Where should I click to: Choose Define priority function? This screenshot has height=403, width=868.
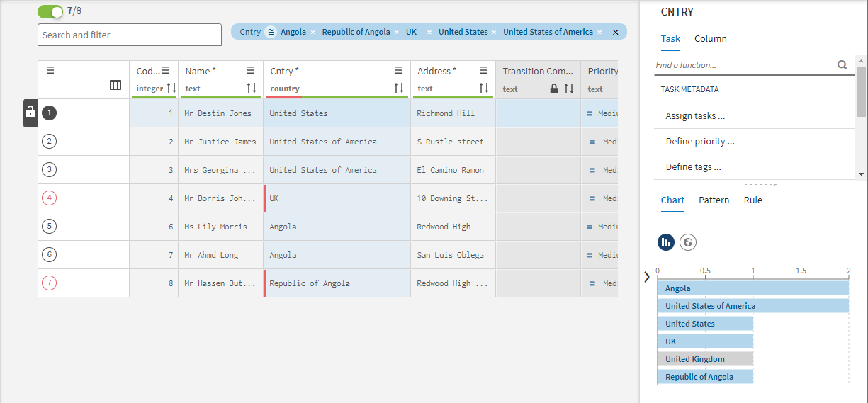click(699, 142)
